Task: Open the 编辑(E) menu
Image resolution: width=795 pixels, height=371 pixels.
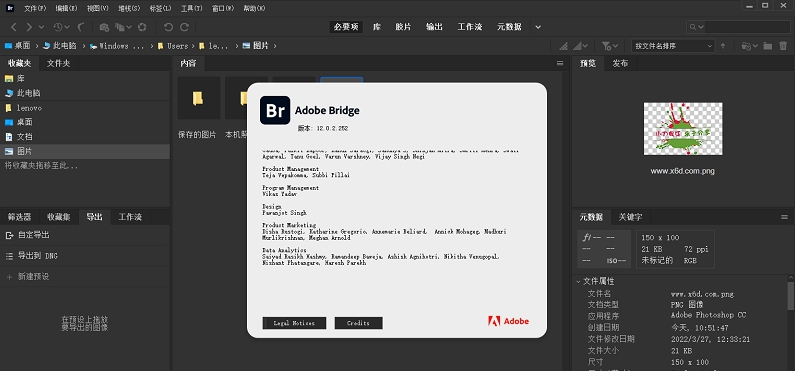Action: (x=66, y=8)
